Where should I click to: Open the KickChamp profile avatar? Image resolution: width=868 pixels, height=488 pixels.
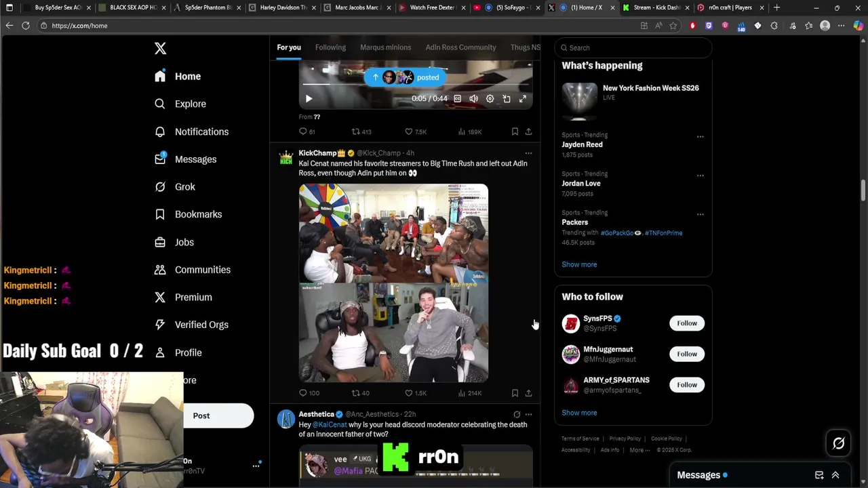tap(286, 157)
